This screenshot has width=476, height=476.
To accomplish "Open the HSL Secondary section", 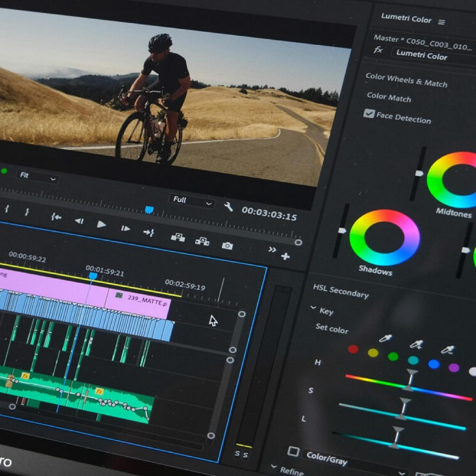I will (x=341, y=291).
